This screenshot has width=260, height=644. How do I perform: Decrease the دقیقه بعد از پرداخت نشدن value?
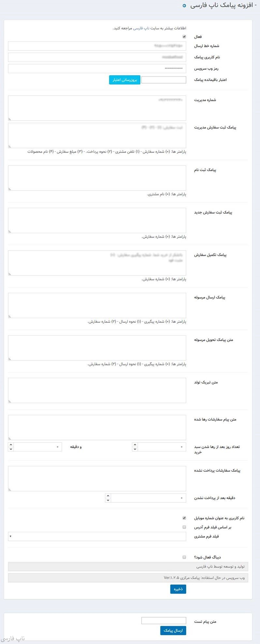click(108, 500)
